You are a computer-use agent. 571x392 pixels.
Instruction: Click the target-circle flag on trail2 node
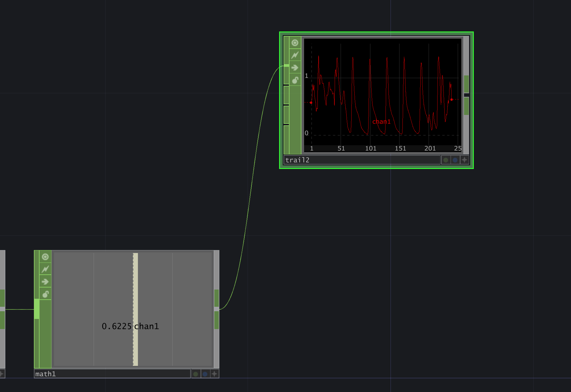click(x=295, y=43)
